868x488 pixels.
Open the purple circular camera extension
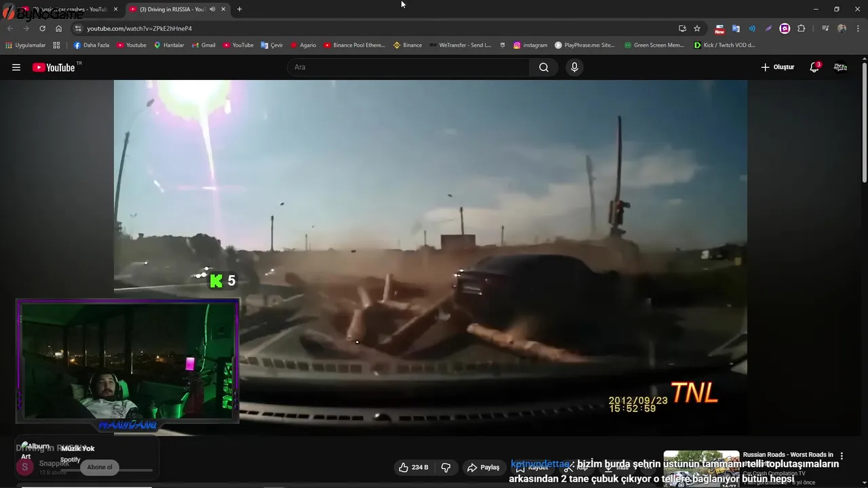785,28
